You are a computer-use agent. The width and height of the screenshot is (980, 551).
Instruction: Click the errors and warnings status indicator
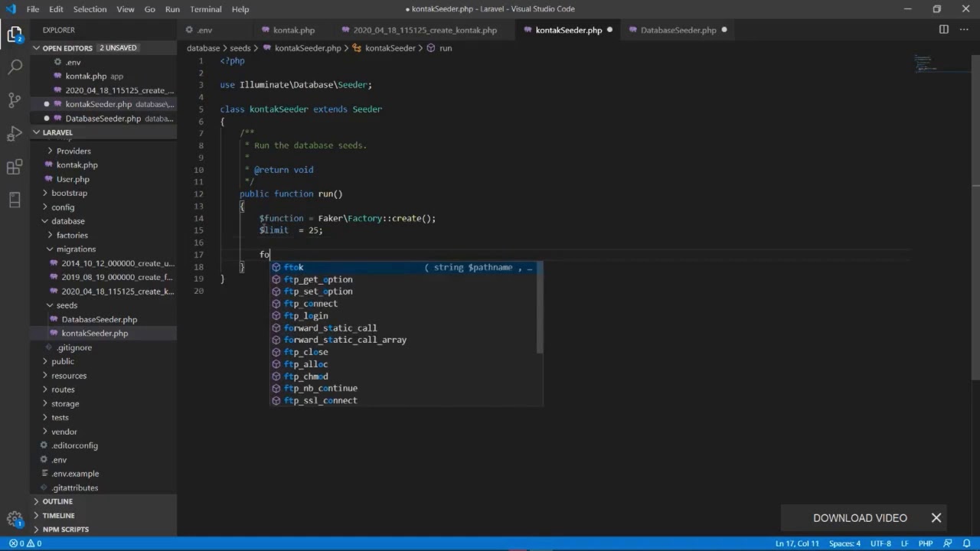25,543
